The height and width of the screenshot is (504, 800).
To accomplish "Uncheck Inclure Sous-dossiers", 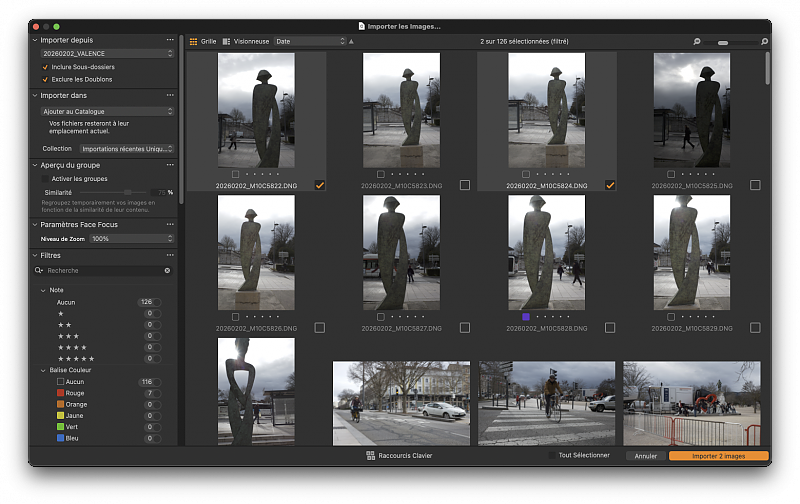I will pyautogui.click(x=45, y=66).
